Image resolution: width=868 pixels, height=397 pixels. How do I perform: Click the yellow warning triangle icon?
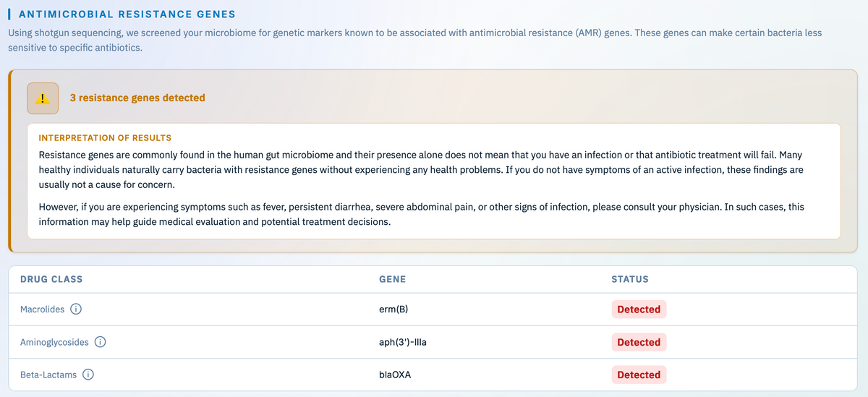click(43, 98)
